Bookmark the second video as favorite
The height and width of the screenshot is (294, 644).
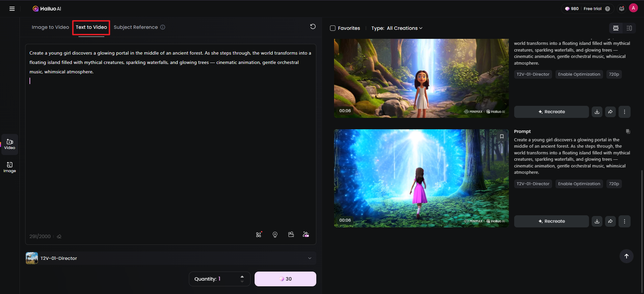pos(502,136)
